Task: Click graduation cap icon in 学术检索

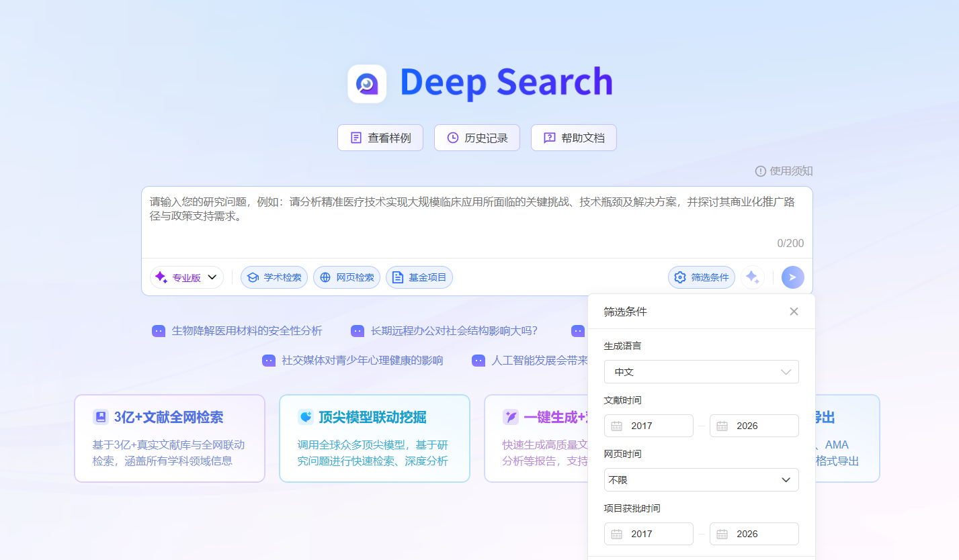Action: pyautogui.click(x=253, y=277)
